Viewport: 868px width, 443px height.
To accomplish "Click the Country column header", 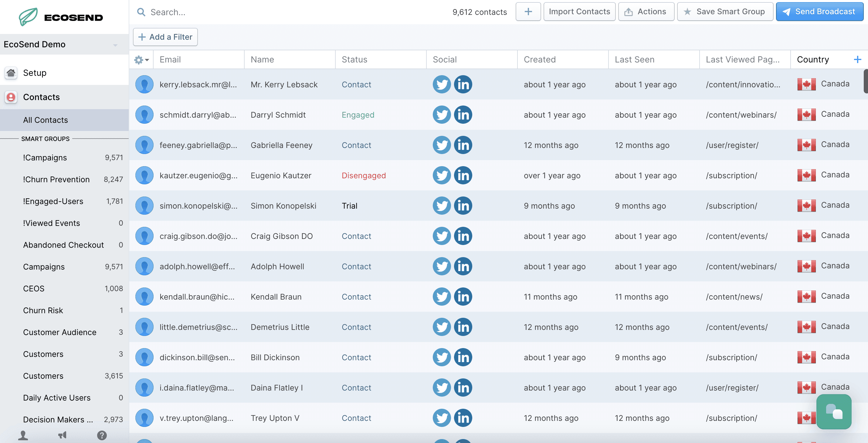I will tap(812, 60).
